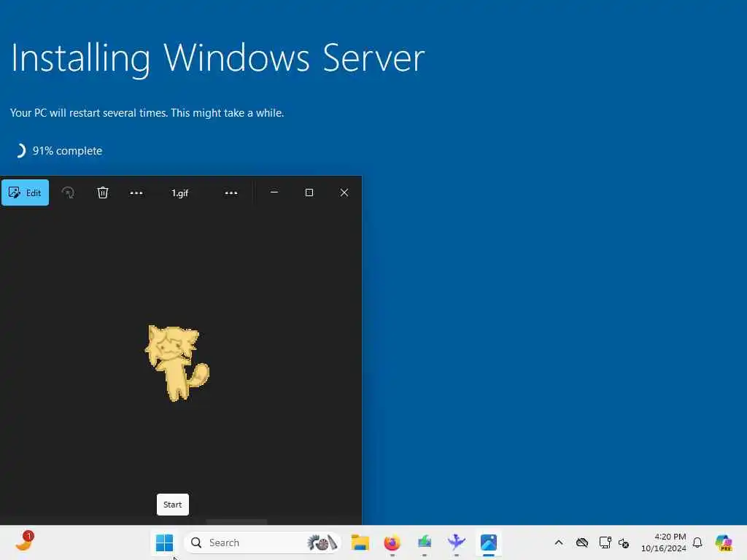The width and height of the screenshot is (747, 560).
Task: Click the yellow cat GIF image
Action: tap(177, 363)
